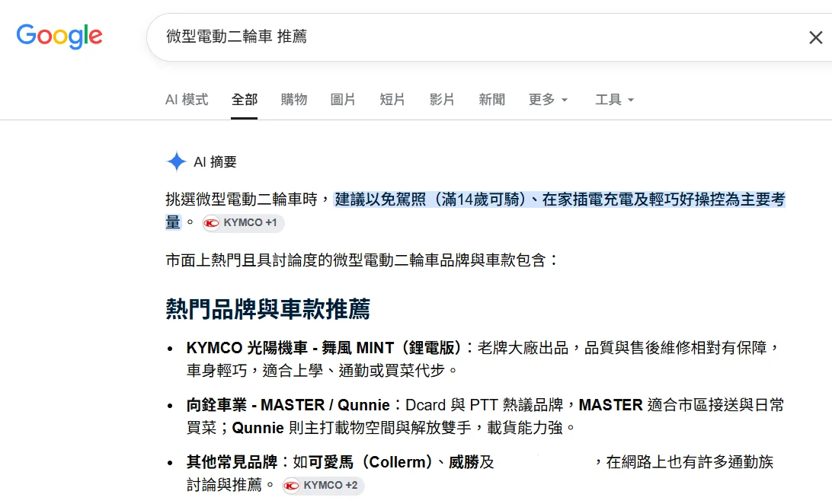Click the blue AI 摘要 sparkle icon
Screen dimensions: 832x504
coord(176,161)
